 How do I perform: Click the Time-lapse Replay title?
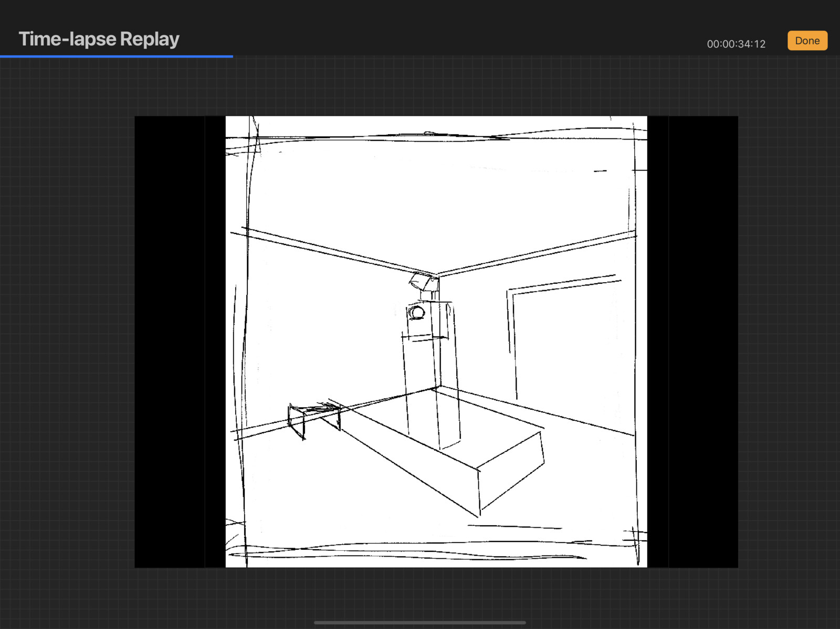99,39
